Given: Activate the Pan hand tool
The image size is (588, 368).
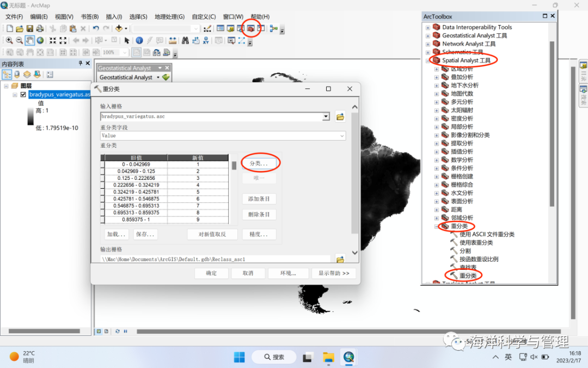Looking at the screenshot, I should [x=29, y=40].
